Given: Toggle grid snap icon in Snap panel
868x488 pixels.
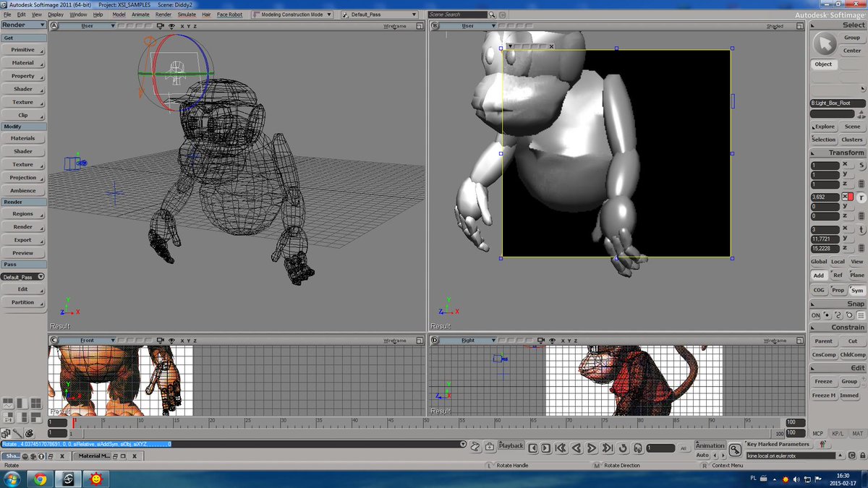Looking at the screenshot, I should click(861, 315).
